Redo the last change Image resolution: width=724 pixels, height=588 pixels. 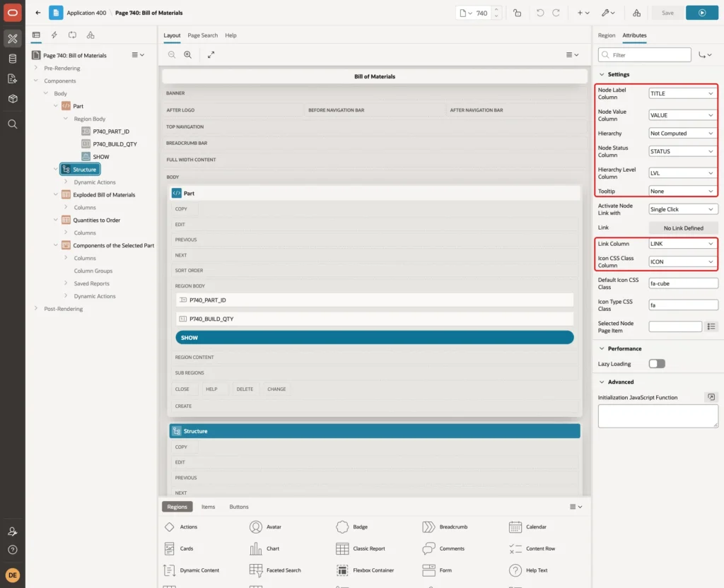(556, 13)
